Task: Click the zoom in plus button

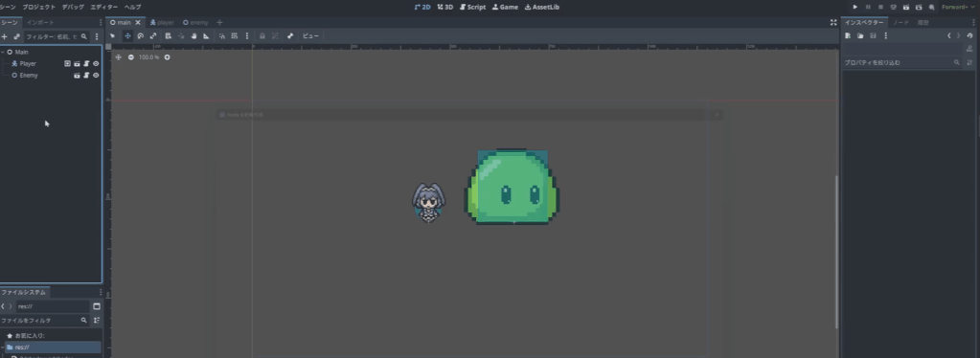Action: pyautogui.click(x=167, y=56)
